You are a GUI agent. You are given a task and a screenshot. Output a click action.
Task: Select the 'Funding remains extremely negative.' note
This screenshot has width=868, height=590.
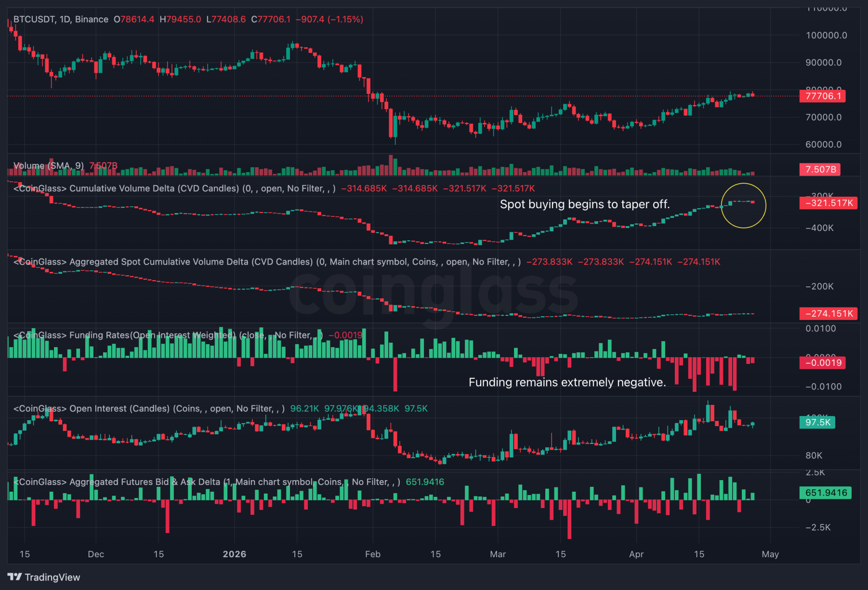567,382
